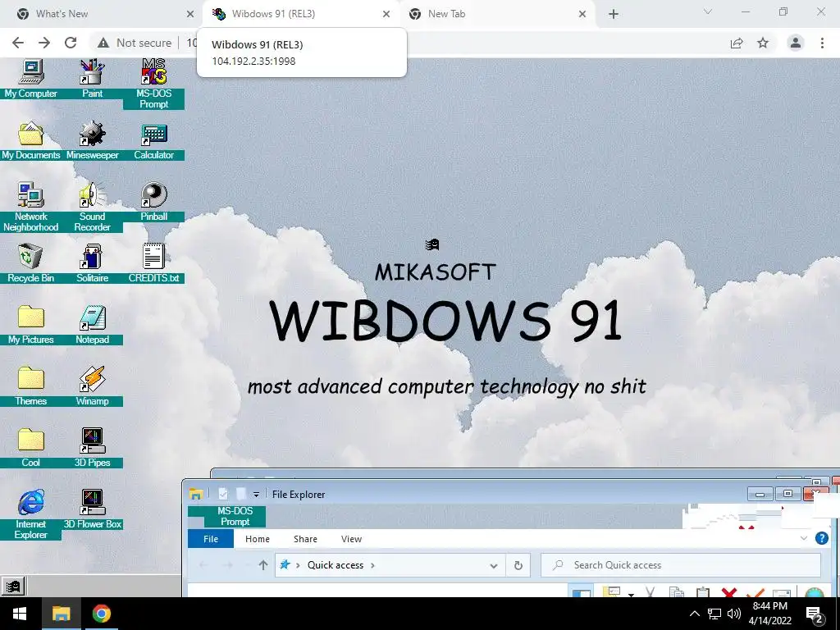Open the volume control in system tray
840x630 pixels.
tap(734, 614)
